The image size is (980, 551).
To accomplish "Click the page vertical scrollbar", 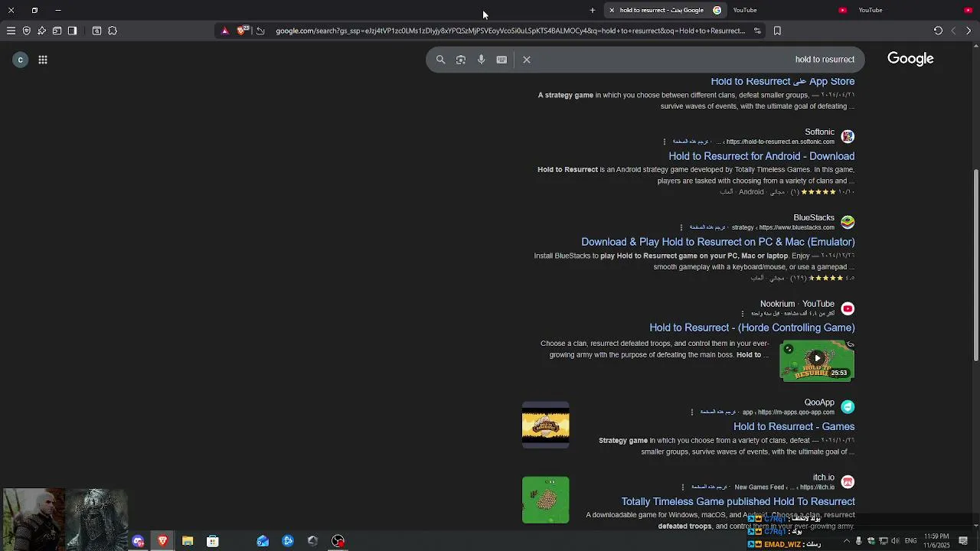I will coord(975,265).
